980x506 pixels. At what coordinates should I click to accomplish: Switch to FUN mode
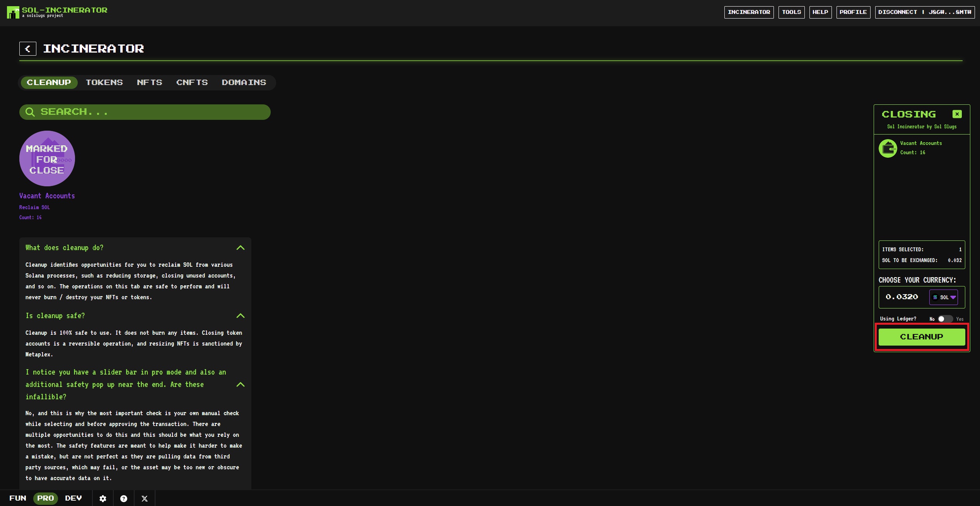(18, 498)
